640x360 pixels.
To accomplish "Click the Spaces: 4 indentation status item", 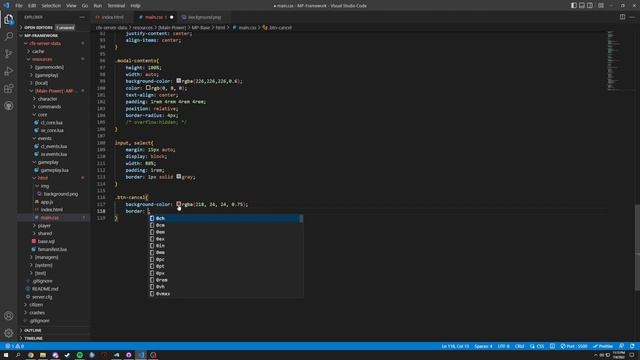I will click(x=483, y=346).
